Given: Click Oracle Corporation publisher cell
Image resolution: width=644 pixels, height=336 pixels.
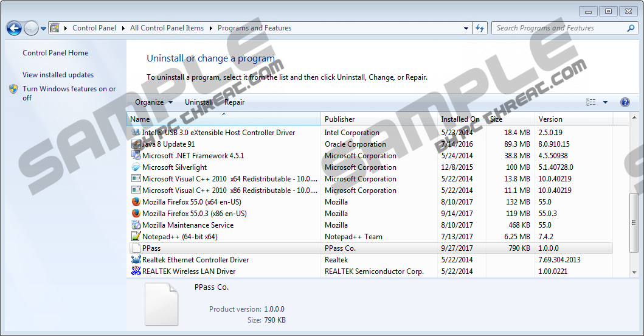Looking at the screenshot, I should [355, 144].
